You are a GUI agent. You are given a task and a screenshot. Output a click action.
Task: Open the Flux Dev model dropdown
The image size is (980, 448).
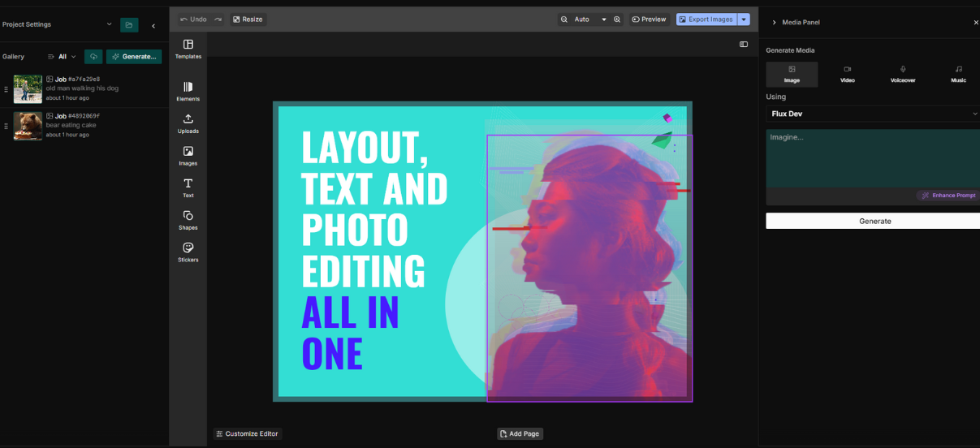[872, 114]
